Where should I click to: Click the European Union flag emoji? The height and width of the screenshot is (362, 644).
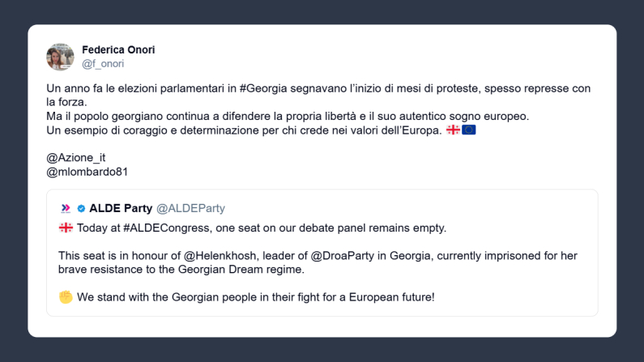click(468, 130)
